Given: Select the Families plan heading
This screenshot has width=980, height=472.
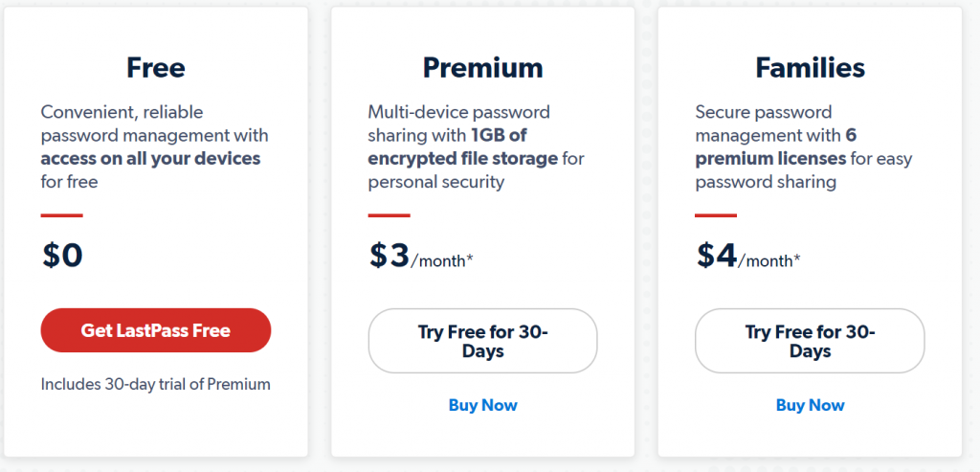Looking at the screenshot, I should 810,68.
